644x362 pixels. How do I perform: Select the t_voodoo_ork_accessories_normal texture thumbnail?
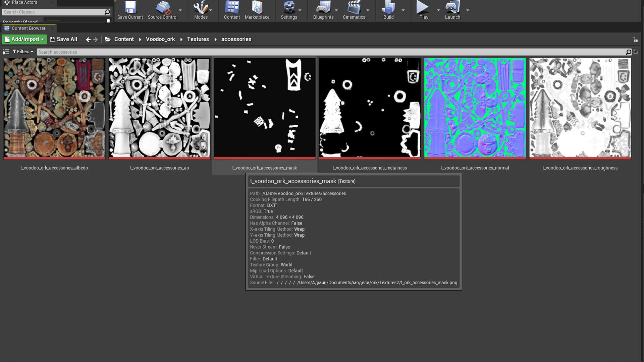click(x=475, y=108)
